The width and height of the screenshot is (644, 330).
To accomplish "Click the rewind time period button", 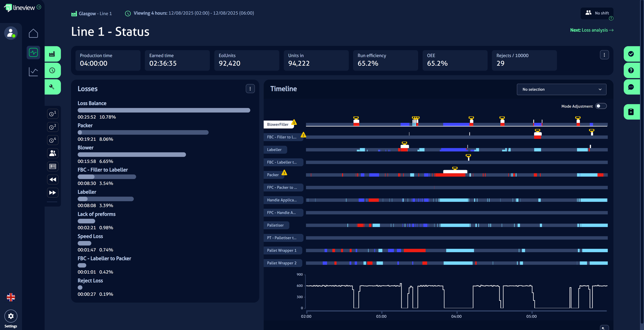I will click(53, 179).
